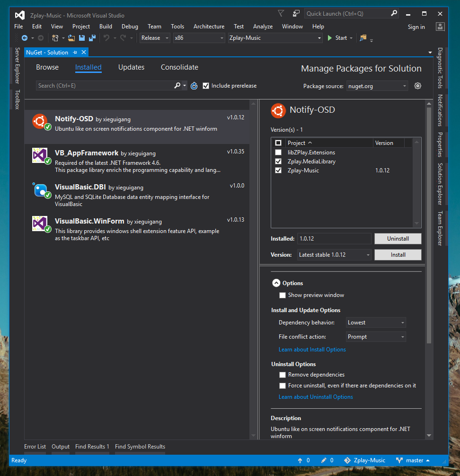Click the Install button
Image resolution: width=460 pixels, height=476 pixels.
(398, 255)
